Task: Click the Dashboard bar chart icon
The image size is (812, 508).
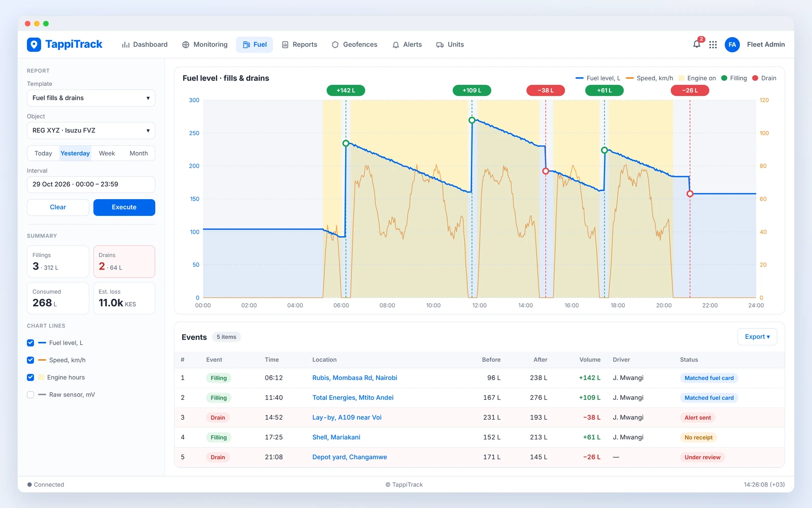Action: [x=126, y=45]
